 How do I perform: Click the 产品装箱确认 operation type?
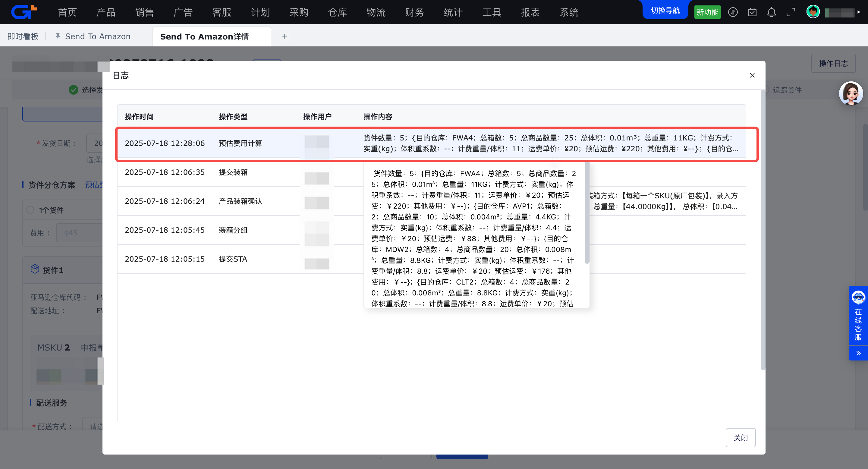click(240, 201)
